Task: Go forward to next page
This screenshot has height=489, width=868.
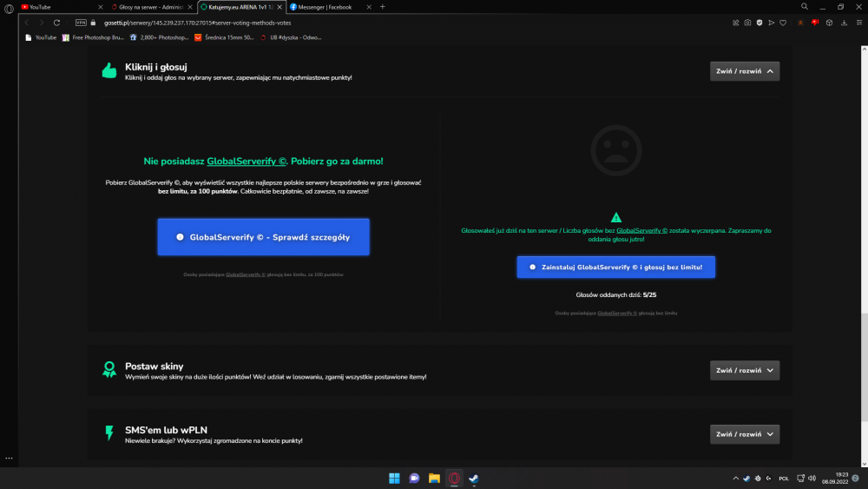Action: pyautogui.click(x=41, y=23)
